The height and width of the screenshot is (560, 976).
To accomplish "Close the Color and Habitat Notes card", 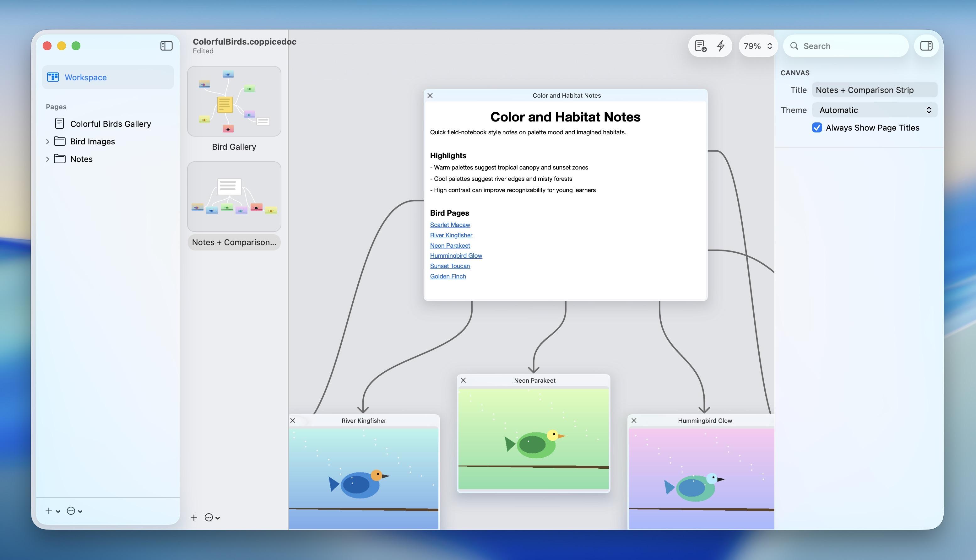I will [430, 95].
